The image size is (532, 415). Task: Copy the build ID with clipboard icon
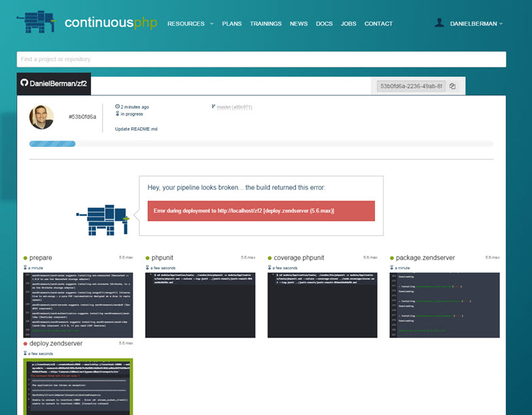coord(452,86)
